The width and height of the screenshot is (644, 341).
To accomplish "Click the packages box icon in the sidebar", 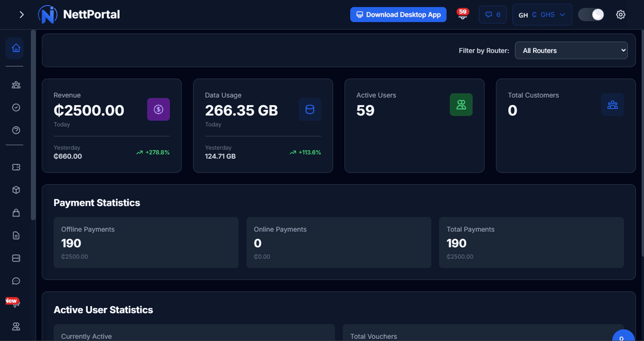I will tap(15, 190).
